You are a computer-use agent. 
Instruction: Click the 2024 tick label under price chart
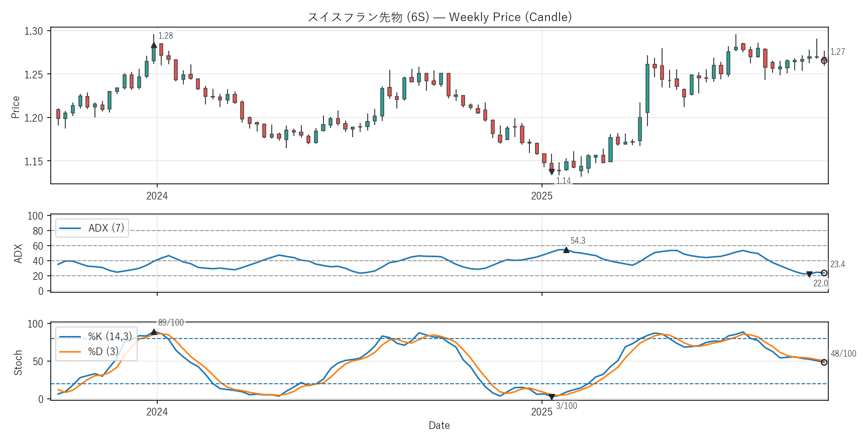pos(157,196)
